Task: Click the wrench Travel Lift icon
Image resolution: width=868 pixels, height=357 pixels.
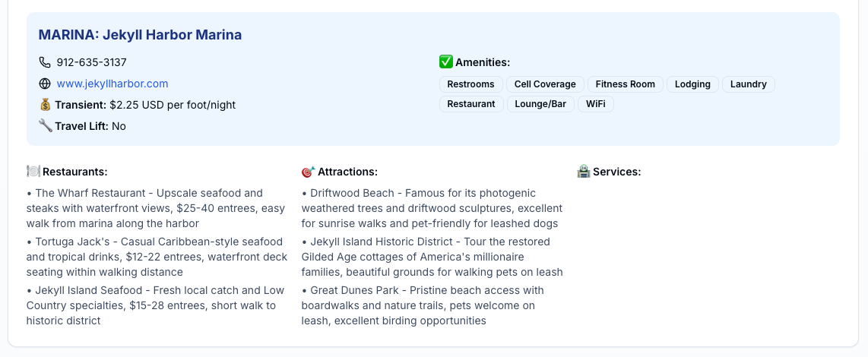Action: coord(45,126)
